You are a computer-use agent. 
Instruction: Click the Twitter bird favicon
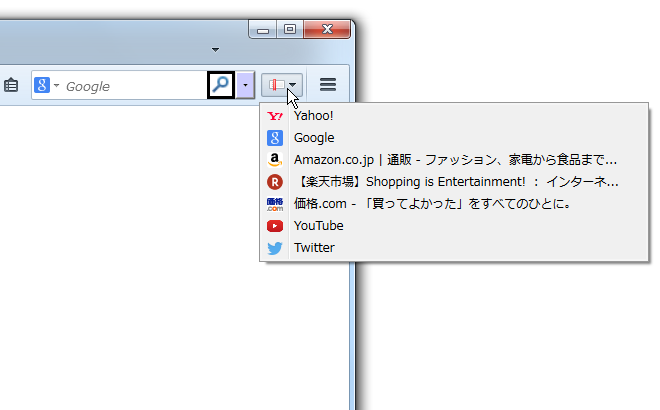(x=275, y=248)
